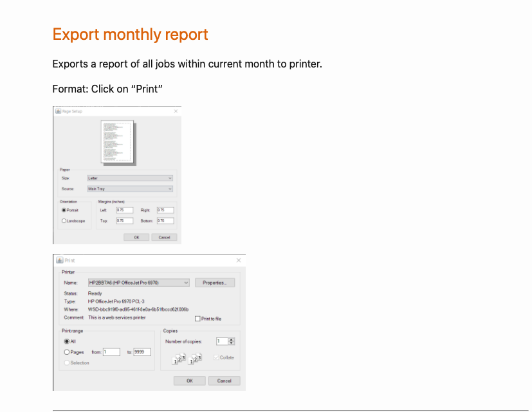The image size is (532, 412).
Task: Toggle the Collate checkbox
Action: [216, 357]
